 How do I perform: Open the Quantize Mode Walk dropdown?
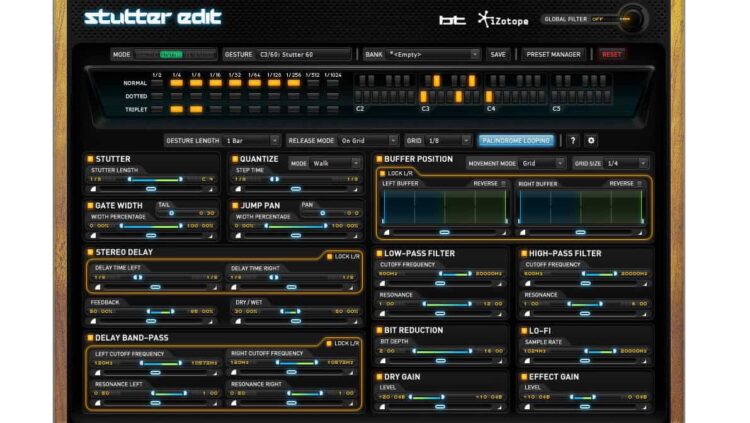(x=335, y=164)
